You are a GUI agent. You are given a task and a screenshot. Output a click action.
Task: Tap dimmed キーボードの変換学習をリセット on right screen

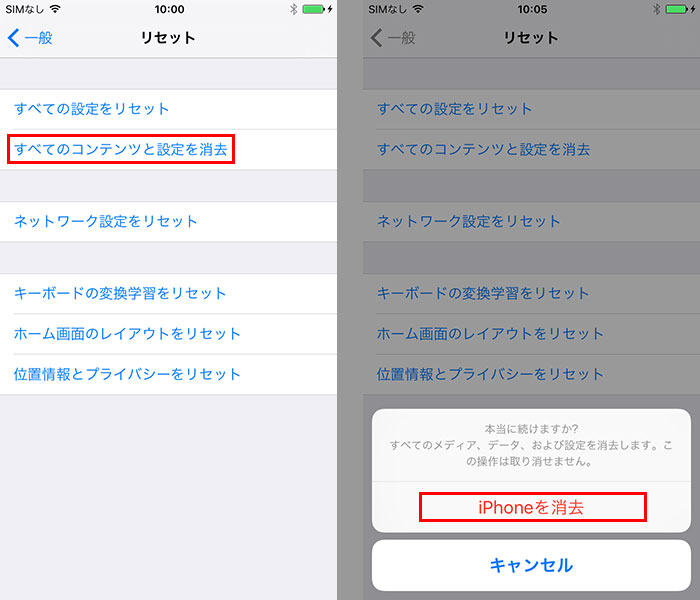coord(531,294)
